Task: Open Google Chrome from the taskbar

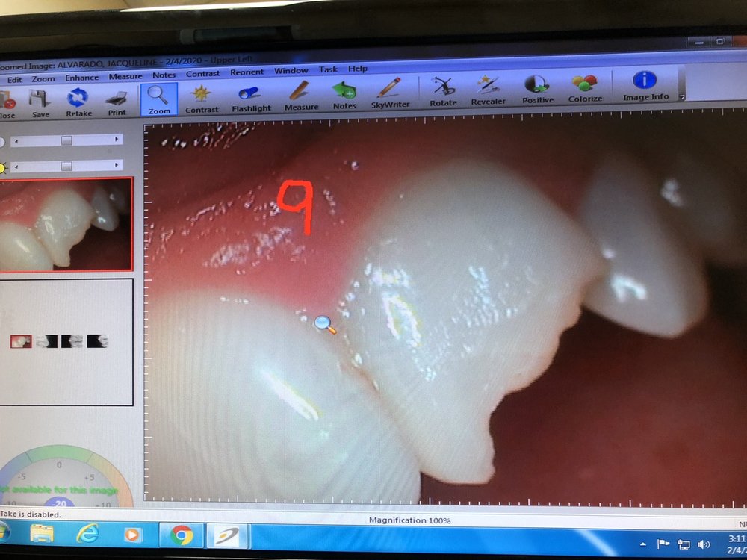Action: [181, 535]
